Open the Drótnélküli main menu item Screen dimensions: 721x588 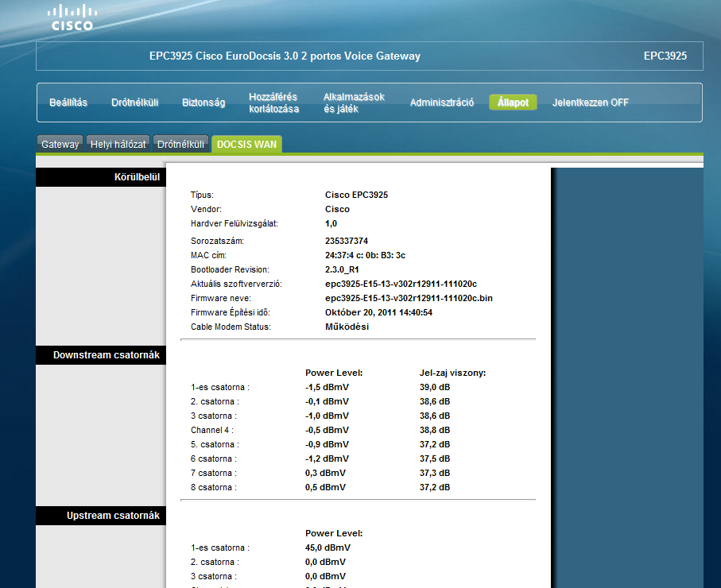pos(134,103)
